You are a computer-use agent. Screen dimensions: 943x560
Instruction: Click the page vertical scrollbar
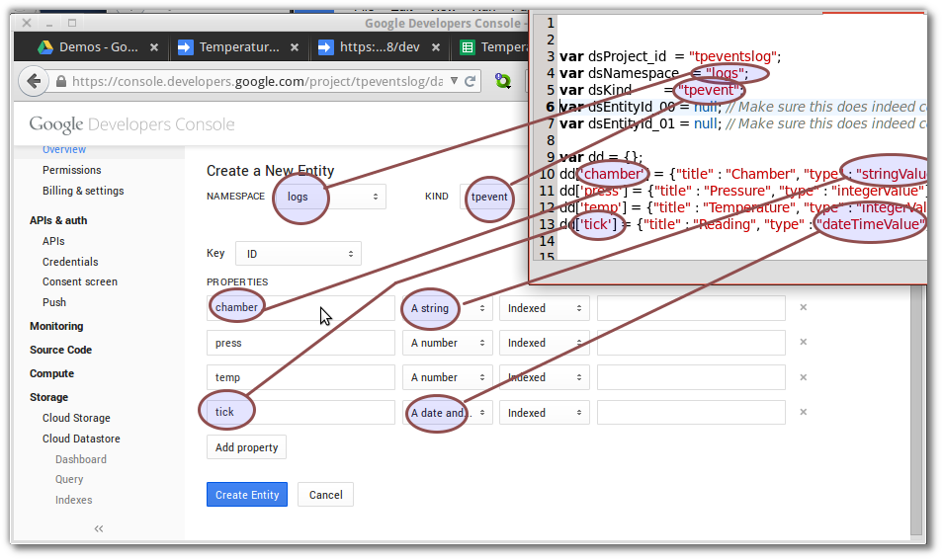click(x=916, y=409)
